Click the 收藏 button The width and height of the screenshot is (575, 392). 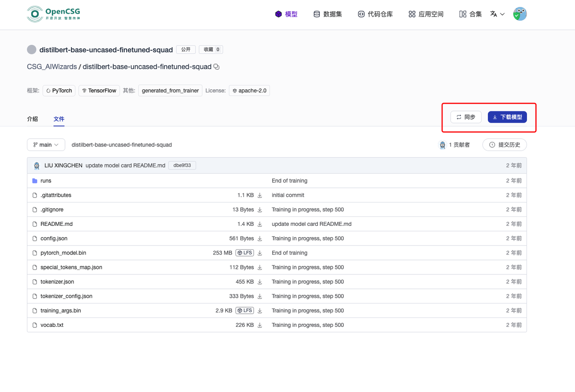(x=211, y=49)
